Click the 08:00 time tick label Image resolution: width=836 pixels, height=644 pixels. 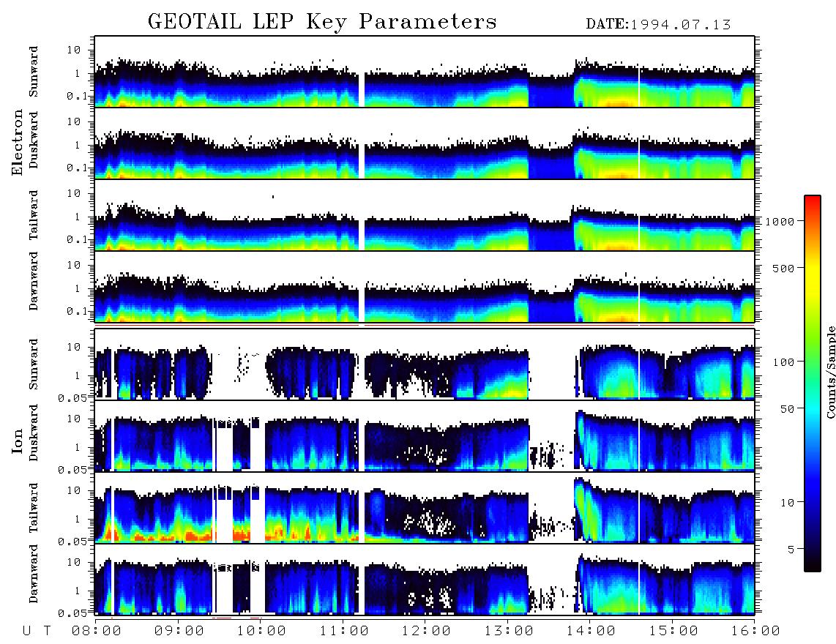[x=97, y=632]
